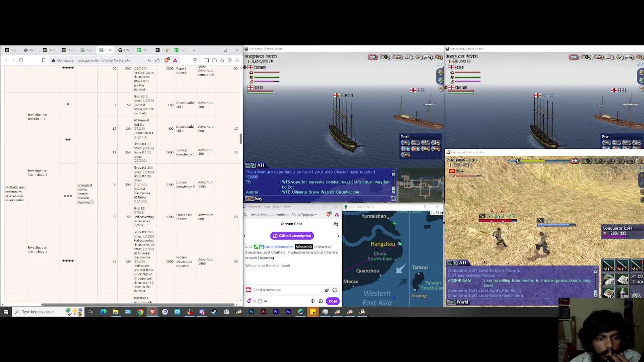Click the purple Chat send button
Viewport: 644px width, 362px height.
(x=333, y=301)
